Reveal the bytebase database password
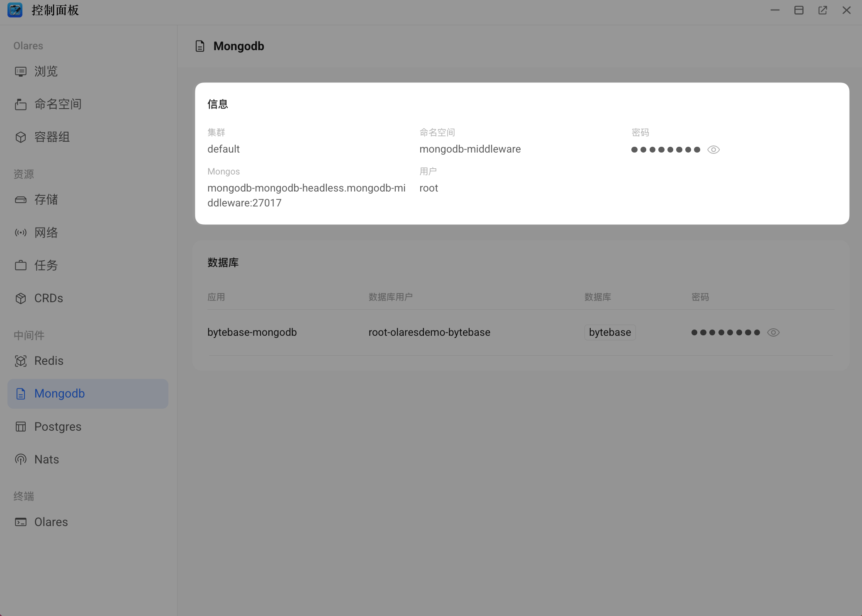This screenshot has width=862, height=616. tap(773, 332)
